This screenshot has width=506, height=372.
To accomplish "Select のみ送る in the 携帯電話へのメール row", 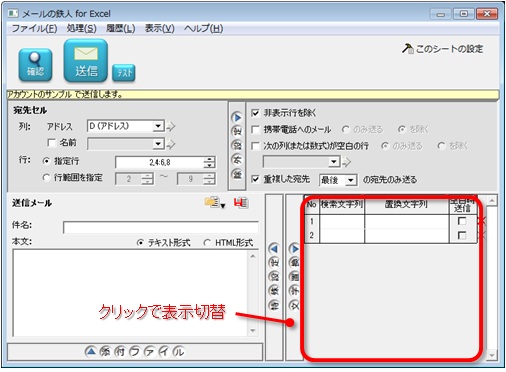I will [x=345, y=129].
